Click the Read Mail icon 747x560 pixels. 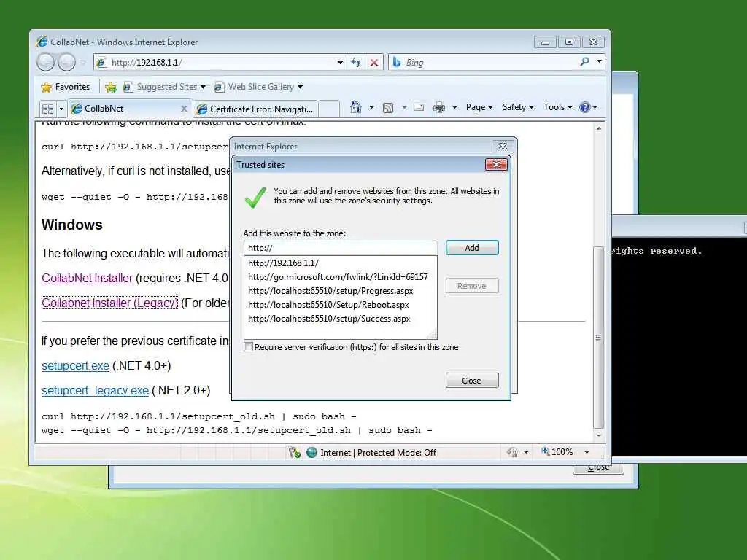[x=419, y=107]
